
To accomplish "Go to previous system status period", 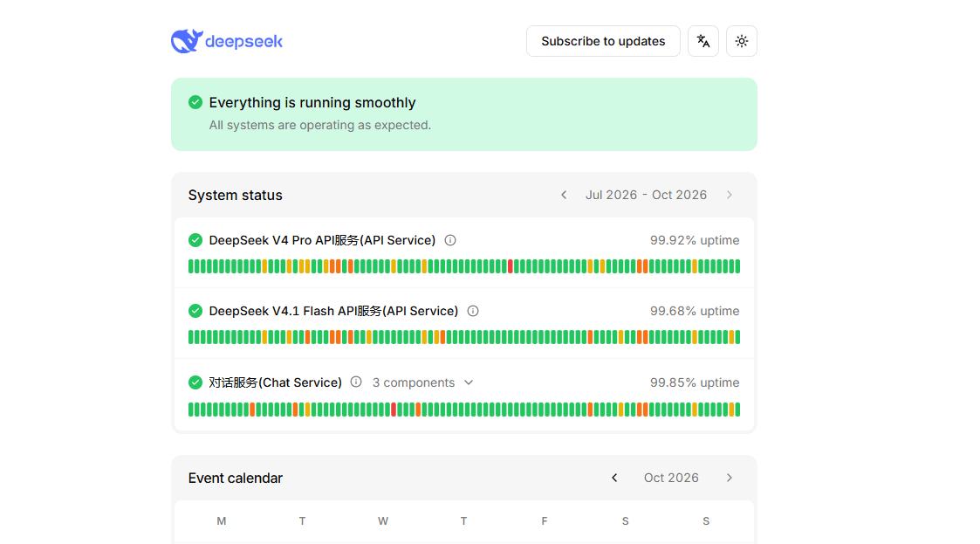I will [564, 195].
